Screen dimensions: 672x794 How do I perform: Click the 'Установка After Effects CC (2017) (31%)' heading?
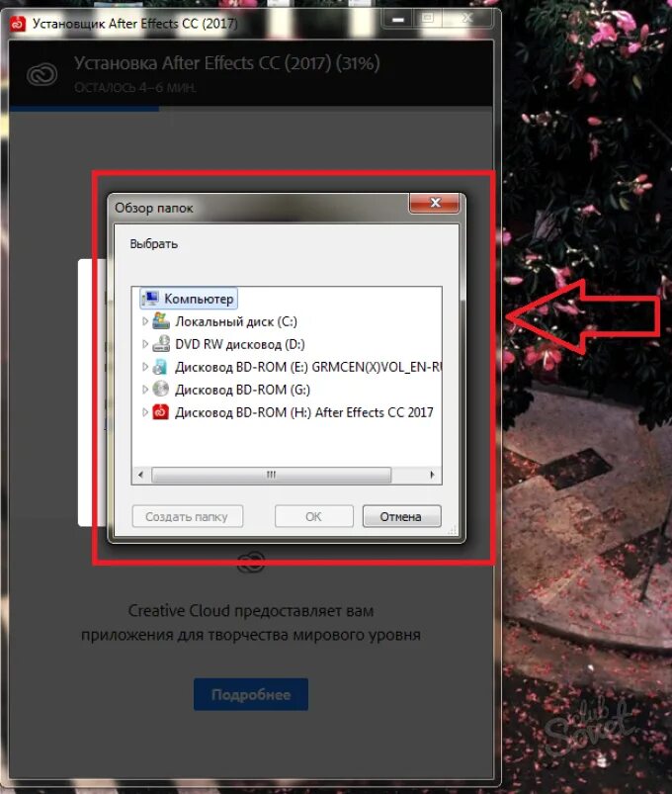pyautogui.click(x=226, y=63)
